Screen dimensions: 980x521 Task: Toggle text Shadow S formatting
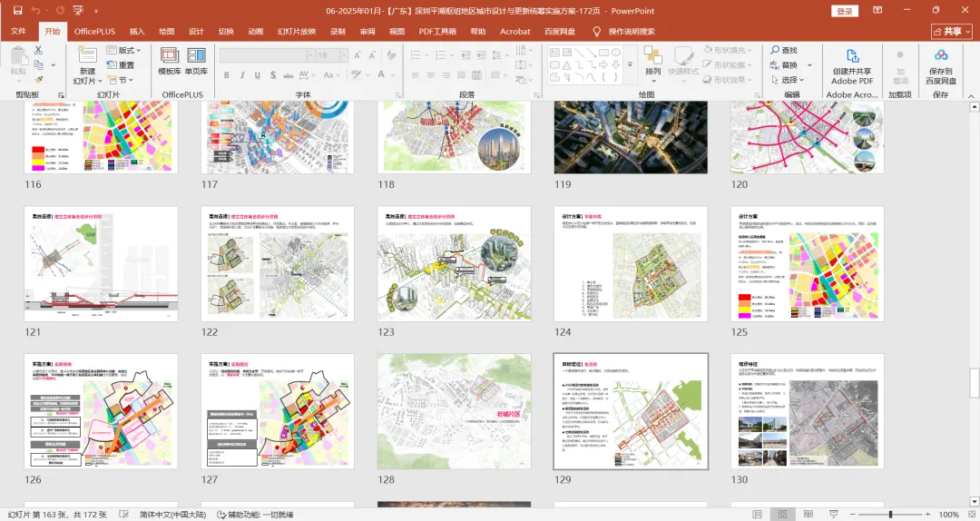point(273,75)
